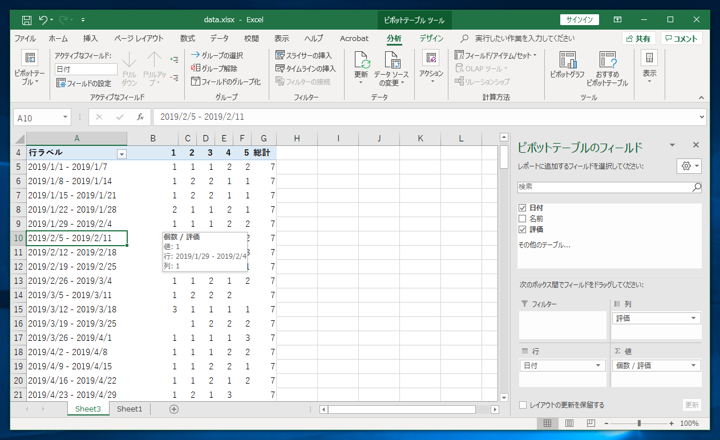Uncheck the 日付 field checkbox
Screen dimensions: 720x440
522,208
